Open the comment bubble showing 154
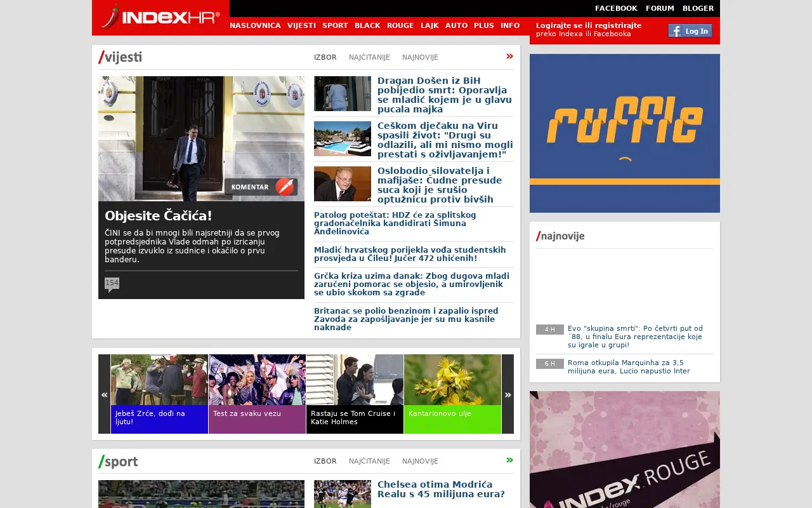Image resolution: width=812 pixels, height=508 pixels. [x=112, y=284]
